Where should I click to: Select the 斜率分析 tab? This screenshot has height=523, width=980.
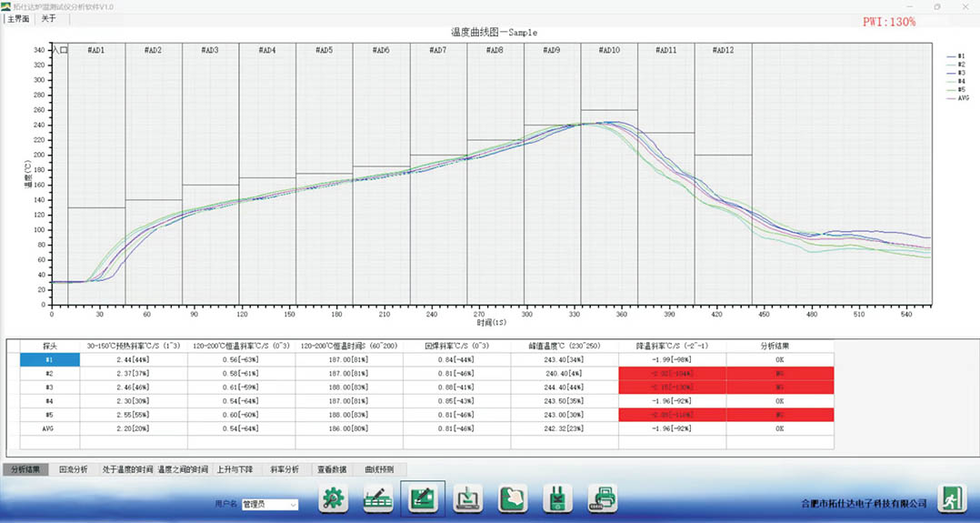click(285, 470)
